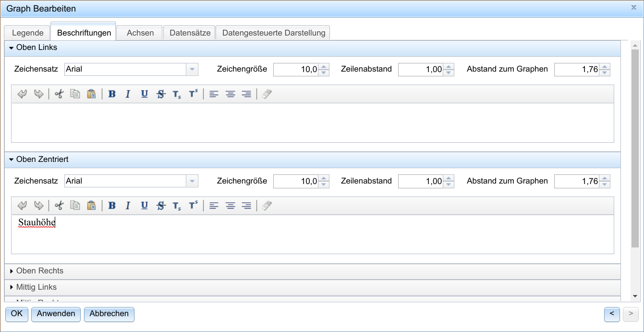Apply superscript in Oben Zentriert toolbar
The width and height of the screenshot is (644, 332).
point(193,206)
